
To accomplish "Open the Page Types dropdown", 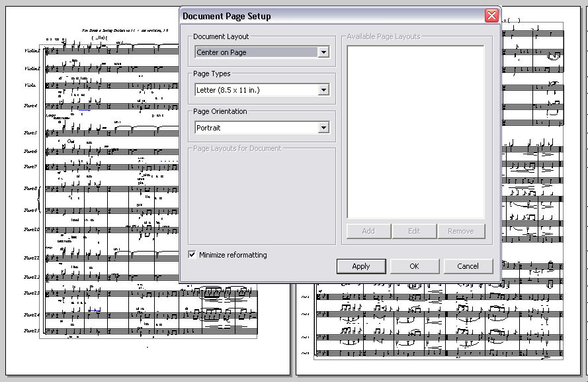I will [x=262, y=89].
